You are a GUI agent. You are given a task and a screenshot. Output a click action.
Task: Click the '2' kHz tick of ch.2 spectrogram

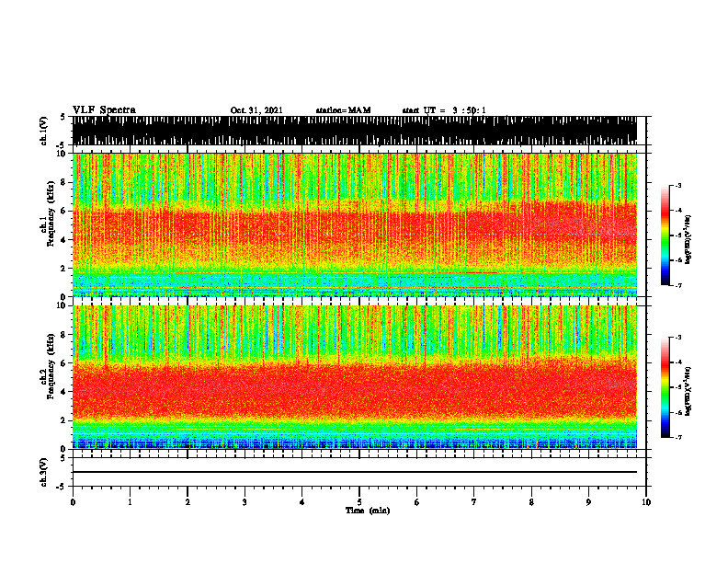pyautogui.click(x=64, y=420)
